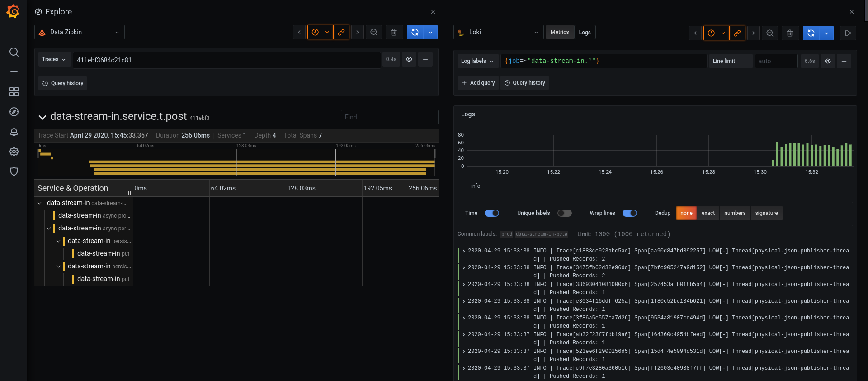Shift time range forward in Loki pane

[x=754, y=33]
